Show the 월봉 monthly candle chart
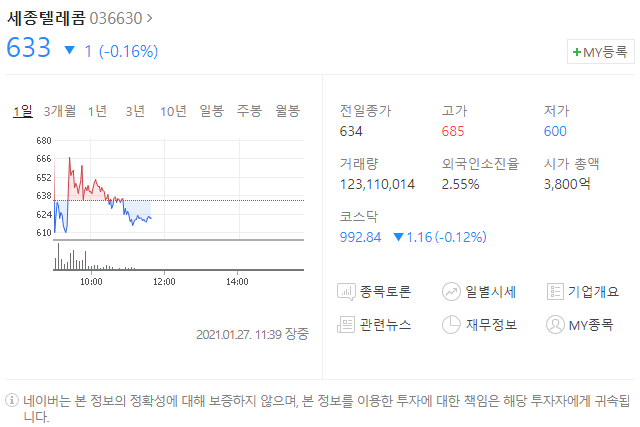Viewport: 640px width, 427px height. coord(287,111)
